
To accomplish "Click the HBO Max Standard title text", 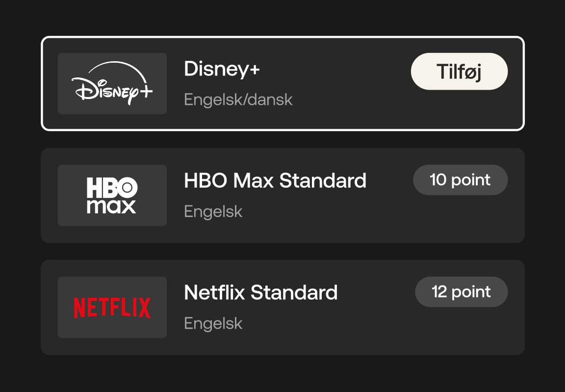I will click(275, 181).
